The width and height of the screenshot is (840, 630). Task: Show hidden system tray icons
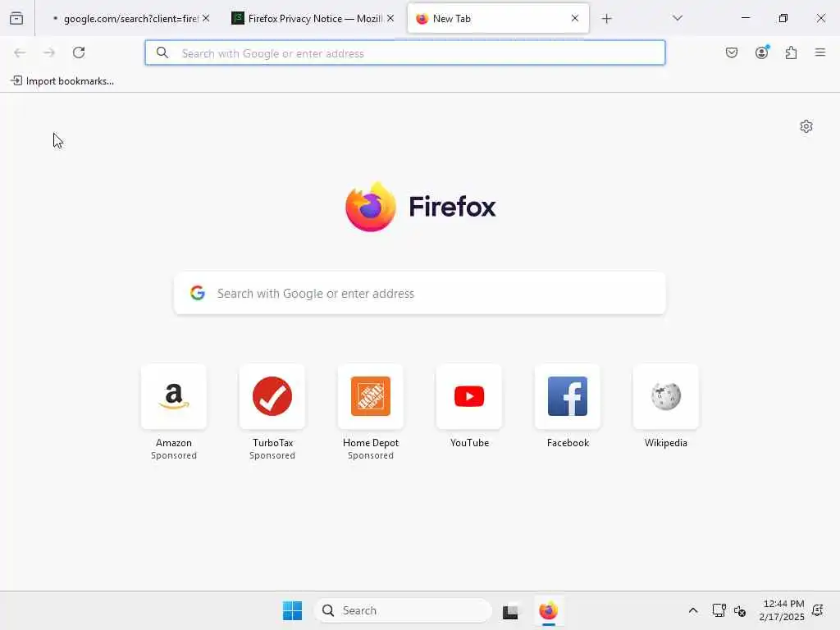(x=692, y=610)
